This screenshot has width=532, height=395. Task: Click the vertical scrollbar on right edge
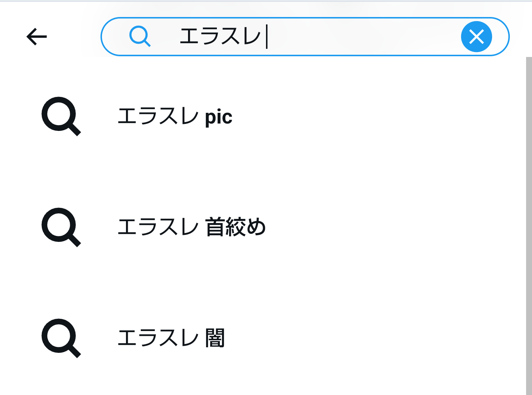[x=529, y=185]
